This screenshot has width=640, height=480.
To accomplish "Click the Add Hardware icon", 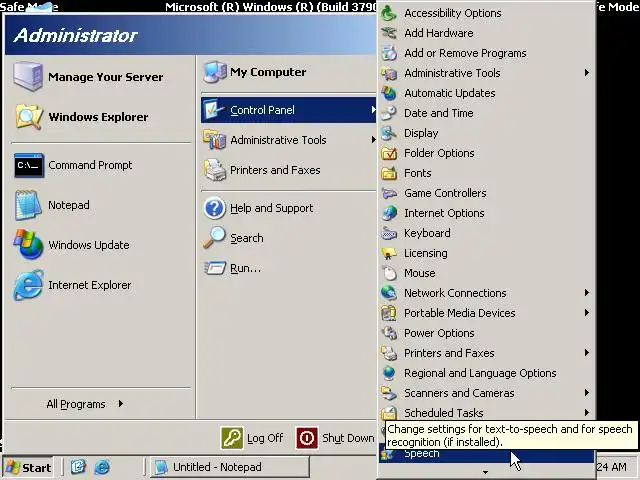I will 389,33.
